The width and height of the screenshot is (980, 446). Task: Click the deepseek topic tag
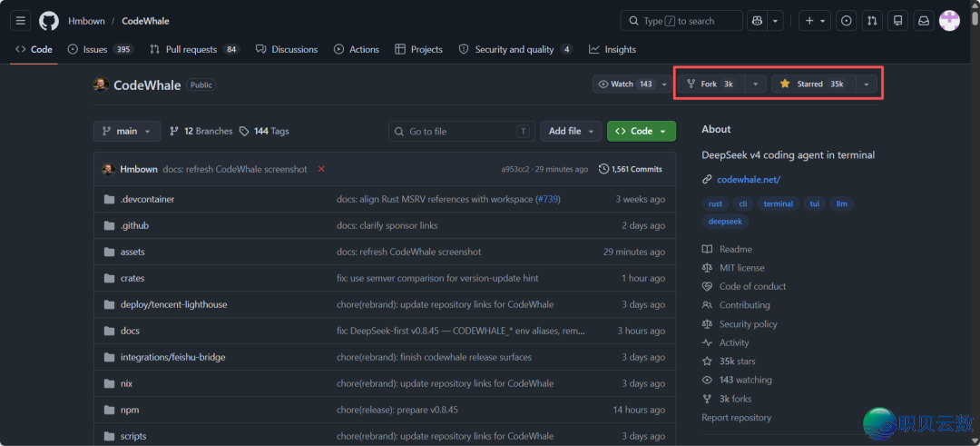[725, 222]
